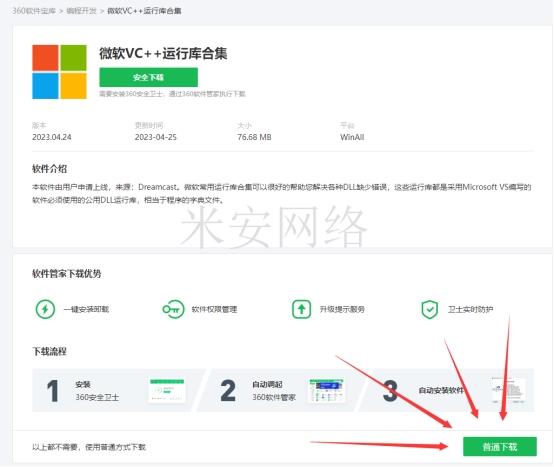Open the 编程开发 breadcrumb category
The width and height of the screenshot is (554, 467).
(81, 11)
